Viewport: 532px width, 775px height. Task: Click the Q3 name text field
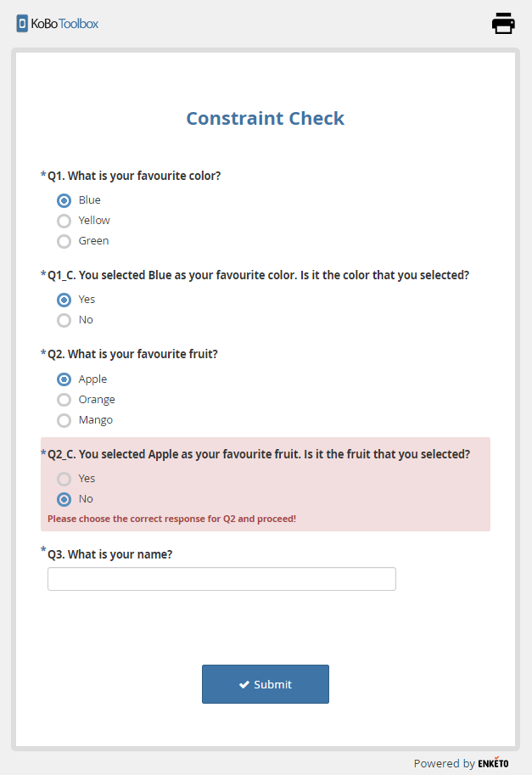click(x=221, y=579)
